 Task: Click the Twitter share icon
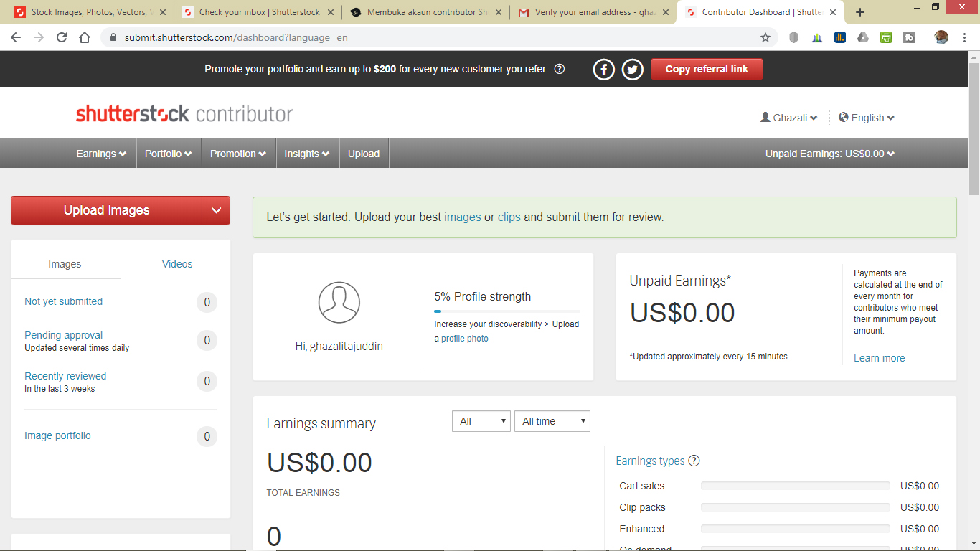point(632,70)
